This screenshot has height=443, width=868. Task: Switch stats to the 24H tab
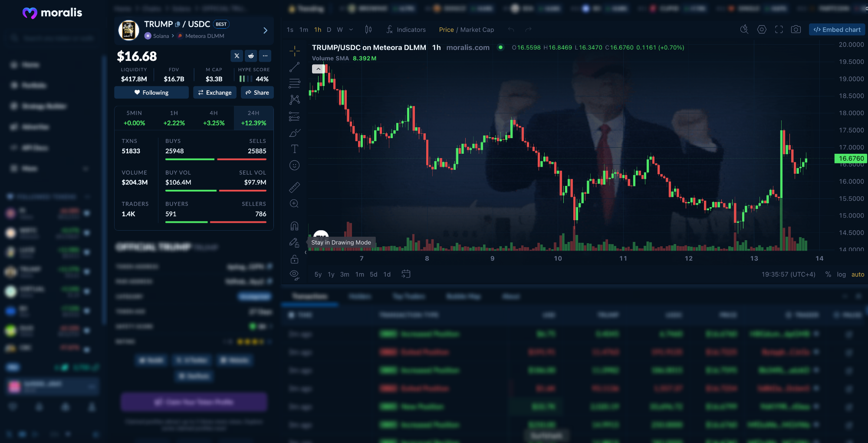click(x=253, y=118)
